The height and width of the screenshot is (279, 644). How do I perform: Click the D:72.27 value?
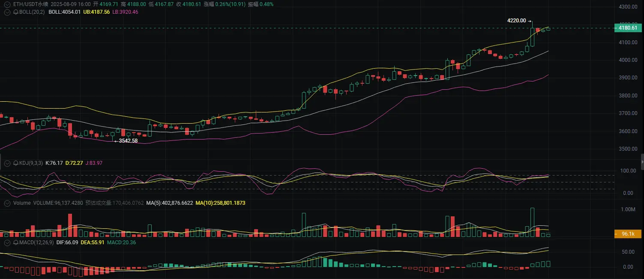(74, 163)
